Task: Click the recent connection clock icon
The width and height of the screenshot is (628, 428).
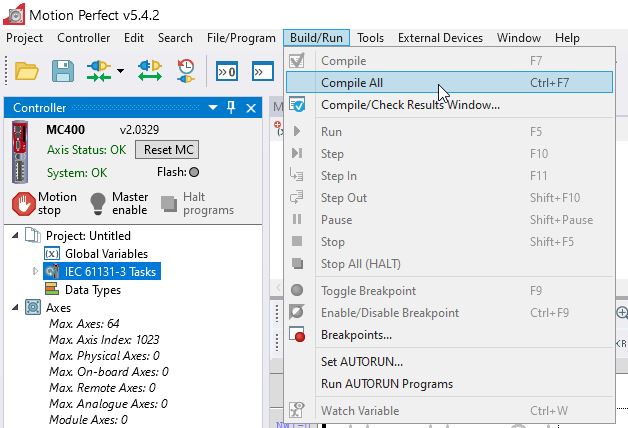Action: [185, 71]
